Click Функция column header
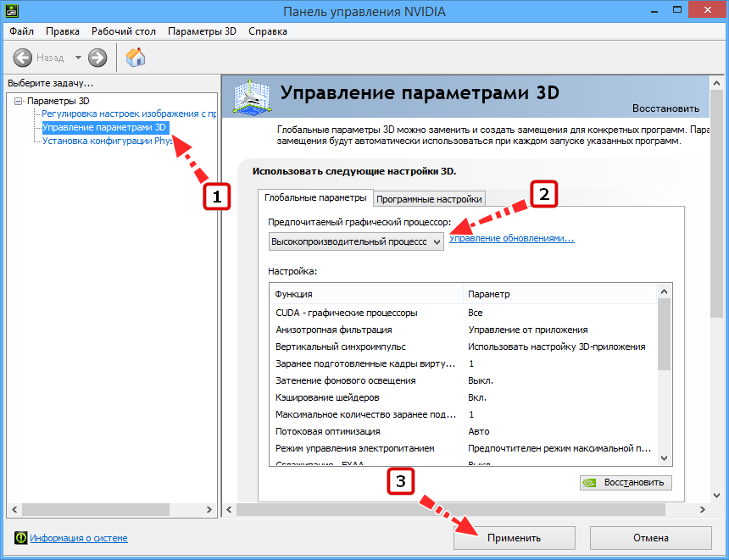Viewport: 729px width, 560px height. 366,294
